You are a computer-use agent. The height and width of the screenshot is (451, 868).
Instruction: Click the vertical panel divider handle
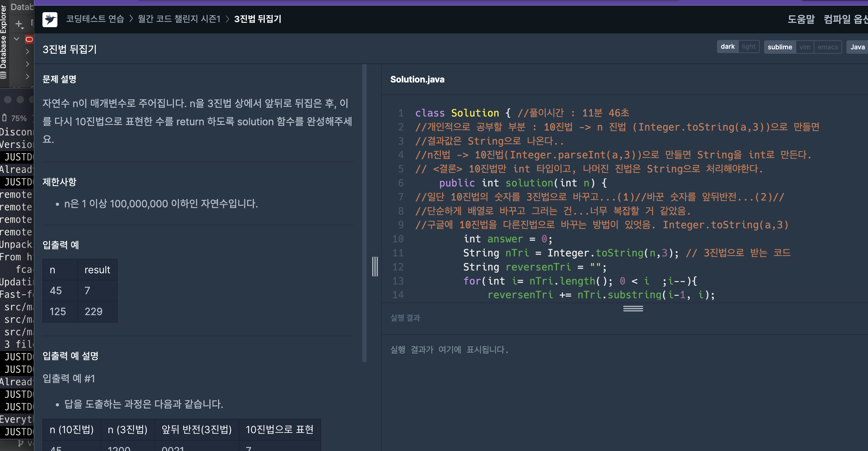coord(375,266)
